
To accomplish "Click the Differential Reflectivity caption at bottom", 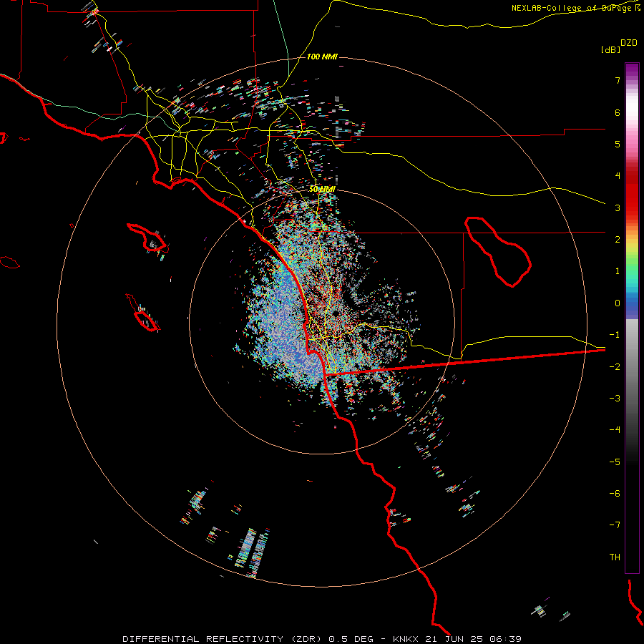I will 322,639.
